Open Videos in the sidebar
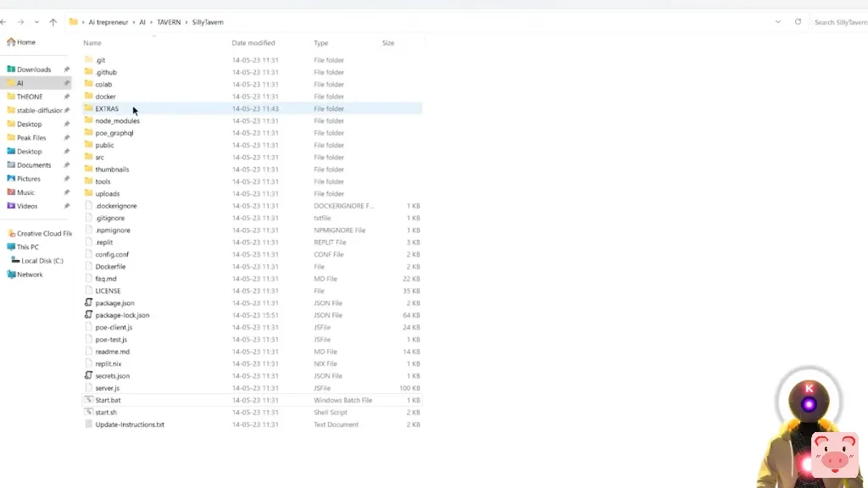The width and height of the screenshot is (868, 488). click(22, 206)
